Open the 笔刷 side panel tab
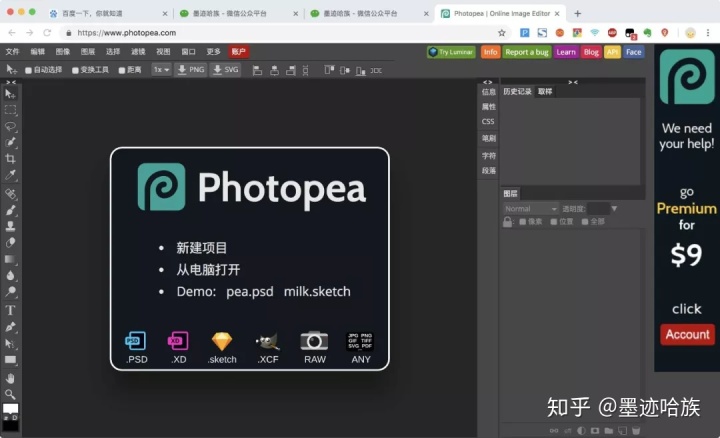Viewport: 720px width, 438px height. tap(489, 138)
